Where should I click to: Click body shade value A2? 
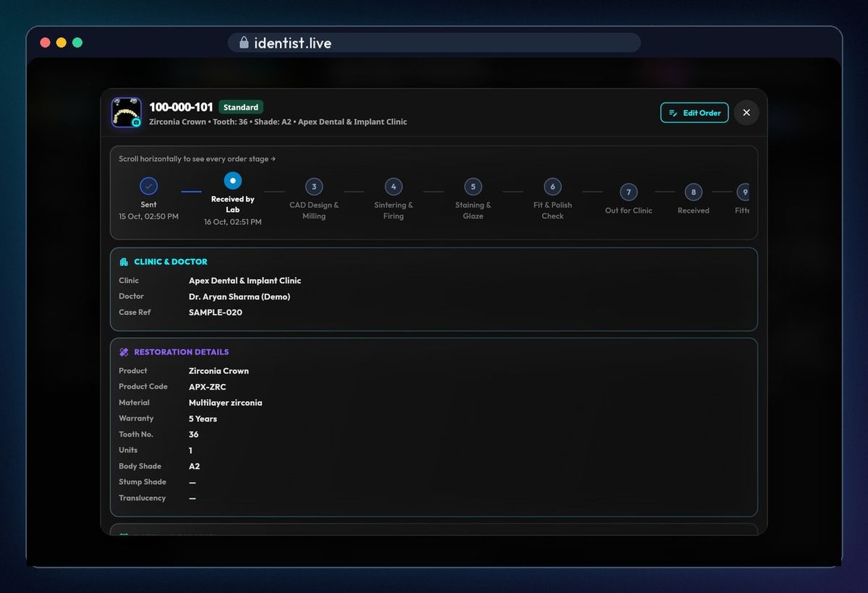coord(195,466)
